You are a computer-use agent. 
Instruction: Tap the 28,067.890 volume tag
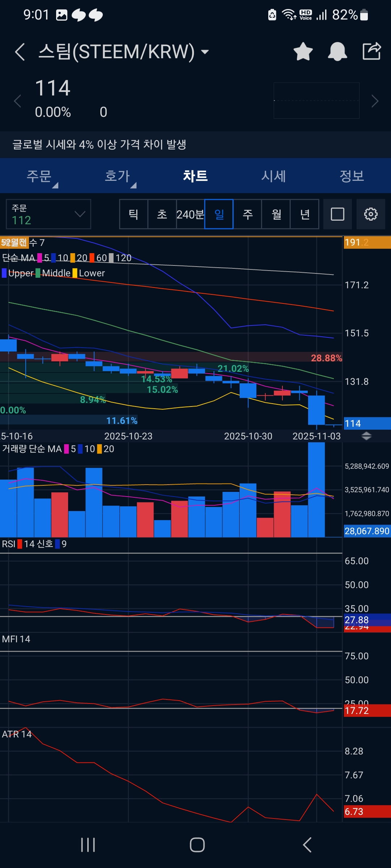click(x=367, y=531)
